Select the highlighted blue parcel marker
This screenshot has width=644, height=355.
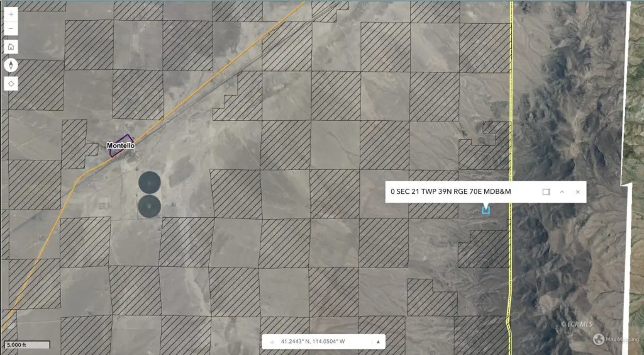tap(486, 210)
